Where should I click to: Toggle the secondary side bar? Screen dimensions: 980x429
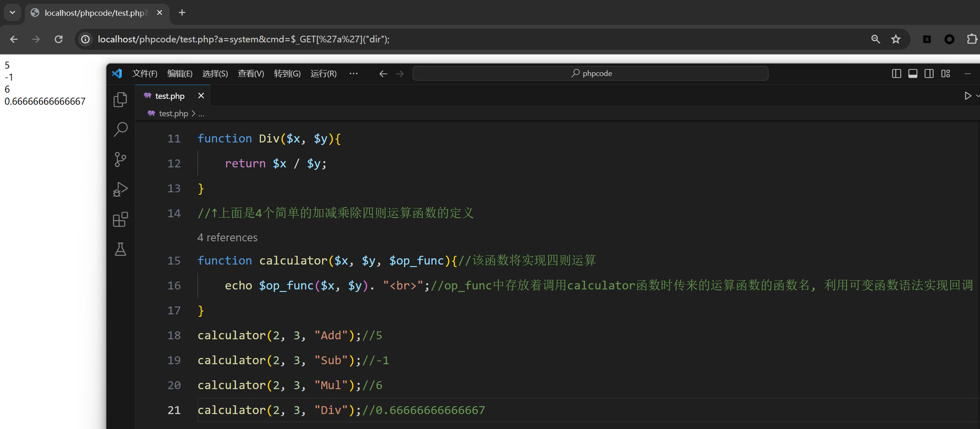pos(929,73)
